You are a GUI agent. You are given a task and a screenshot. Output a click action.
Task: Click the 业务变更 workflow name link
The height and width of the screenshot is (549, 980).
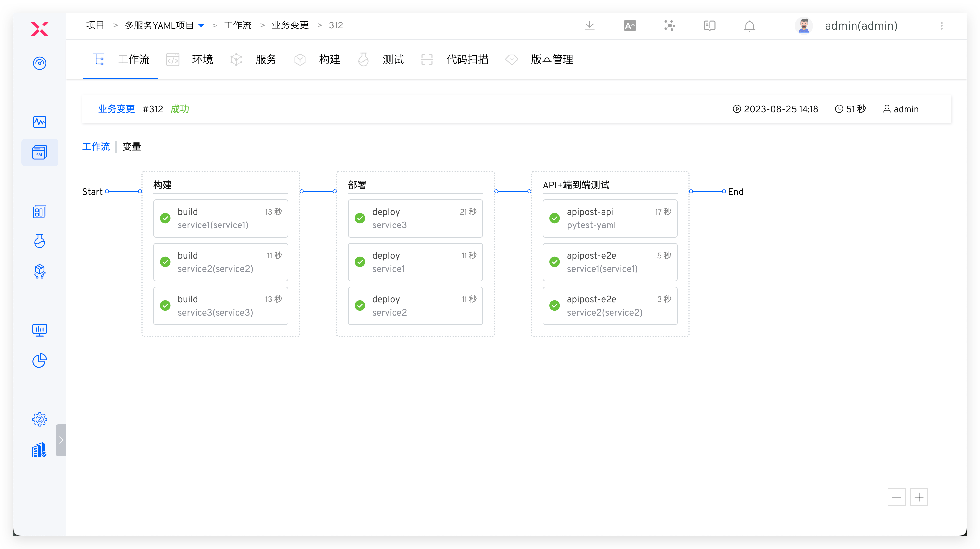click(117, 109)
